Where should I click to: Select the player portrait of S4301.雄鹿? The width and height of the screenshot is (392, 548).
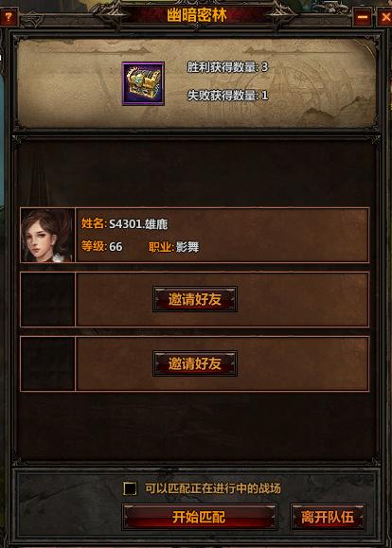click(47, 236)
